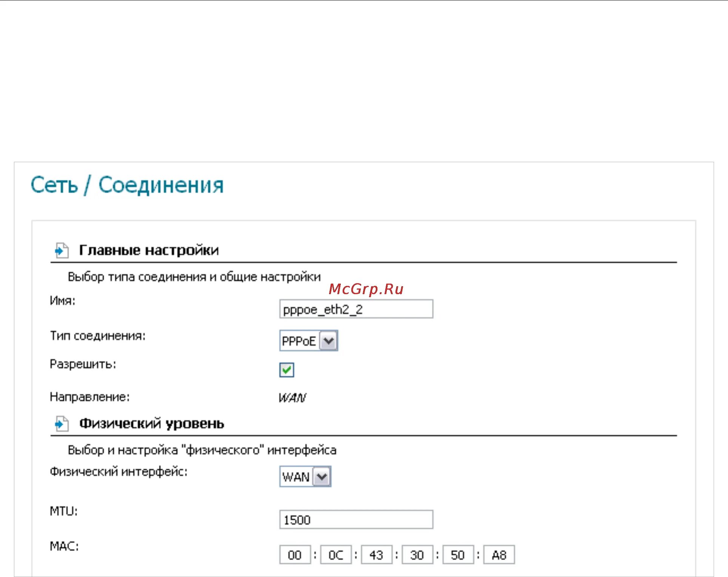728x577 pixels.
Task: Click the Главные настройки section icon
Action: (62, 250)
